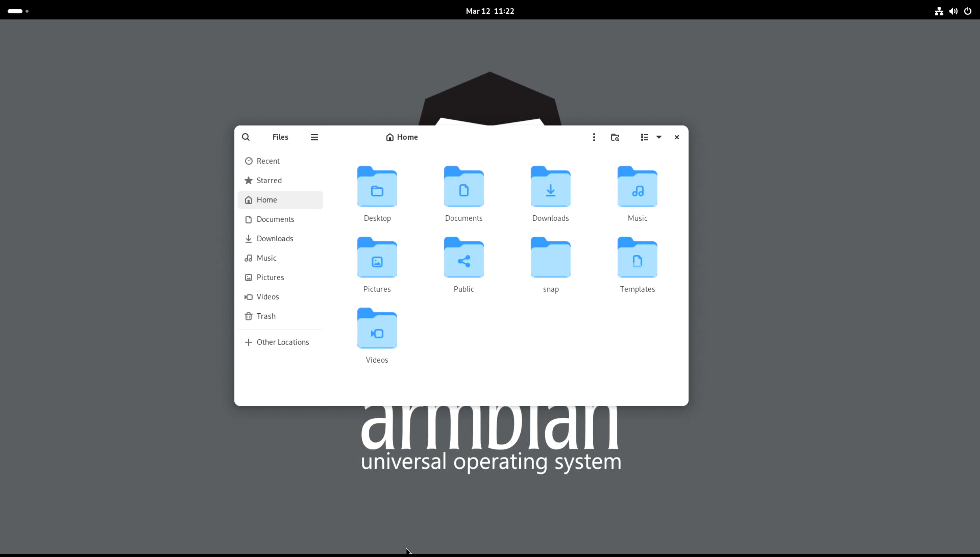Open the Downloads folder icon
The height and width of the screenshot is (557, 980).
tap(550, 187)
